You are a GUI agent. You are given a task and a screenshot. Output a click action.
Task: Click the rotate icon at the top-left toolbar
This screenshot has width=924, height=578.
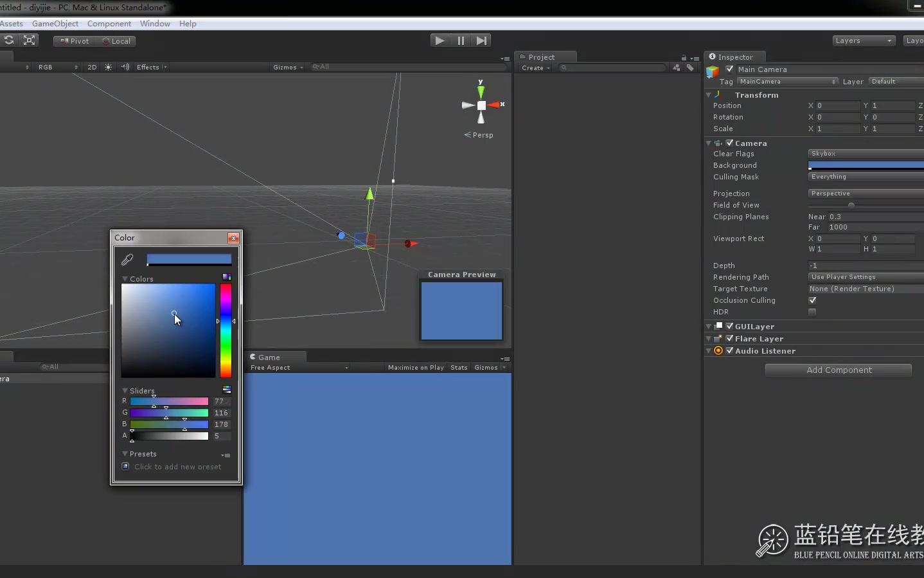pyautogui.click(x=9, y=41)
